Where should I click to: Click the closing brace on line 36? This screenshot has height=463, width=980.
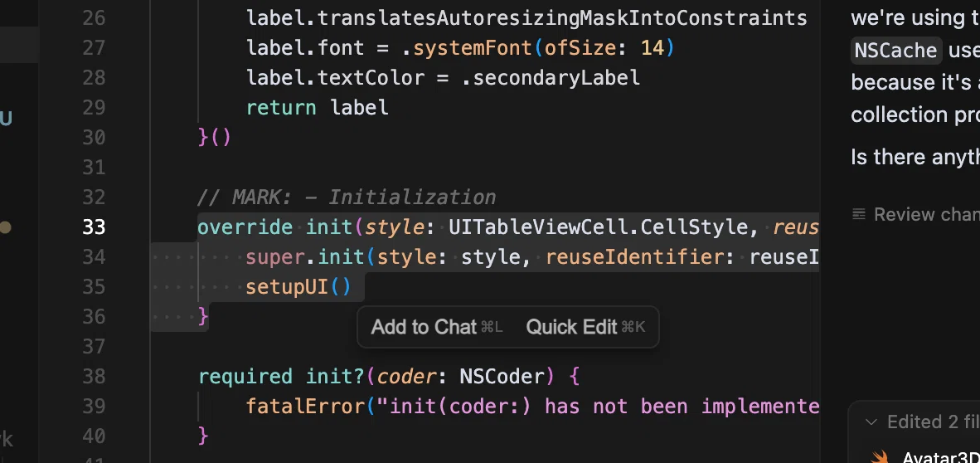pos(203,317)
